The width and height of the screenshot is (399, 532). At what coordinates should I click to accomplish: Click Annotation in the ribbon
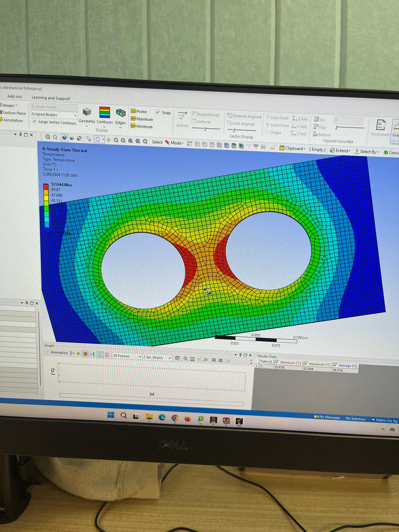click(x=11, y=120)
